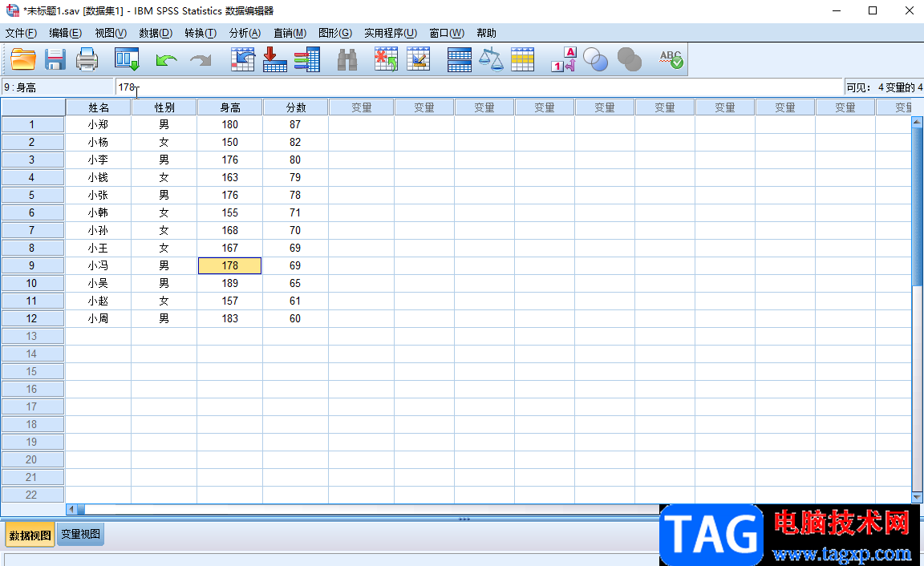
Task: Open the 转换(T) menu
Action: [201, 33]
